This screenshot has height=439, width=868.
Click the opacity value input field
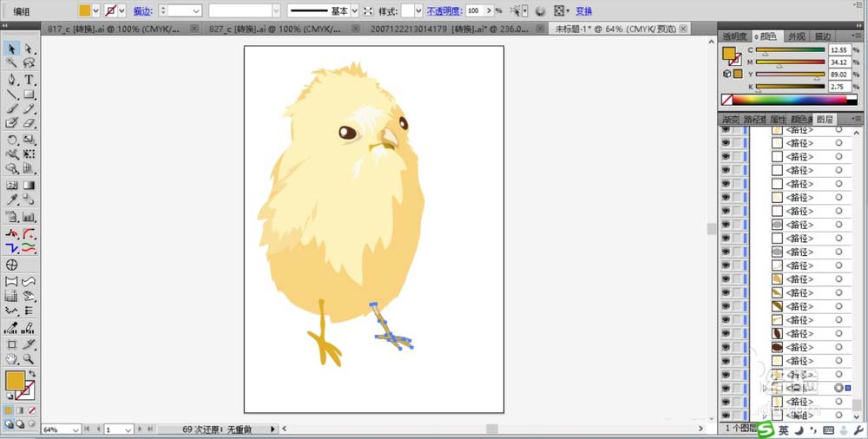pos(477,11)
